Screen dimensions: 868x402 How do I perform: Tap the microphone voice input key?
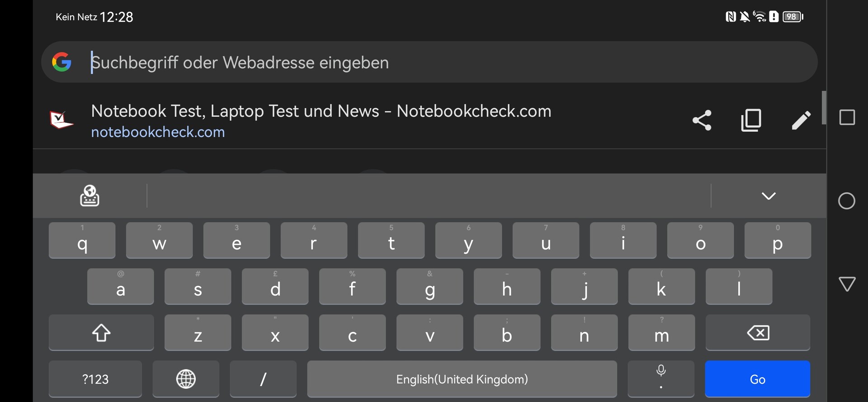pos(660,379)
